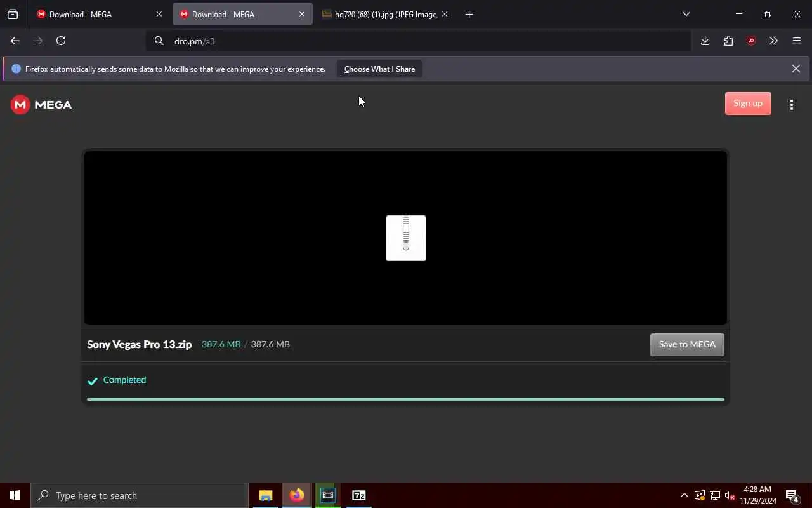Click the MEGA logo

click(41, 105)
